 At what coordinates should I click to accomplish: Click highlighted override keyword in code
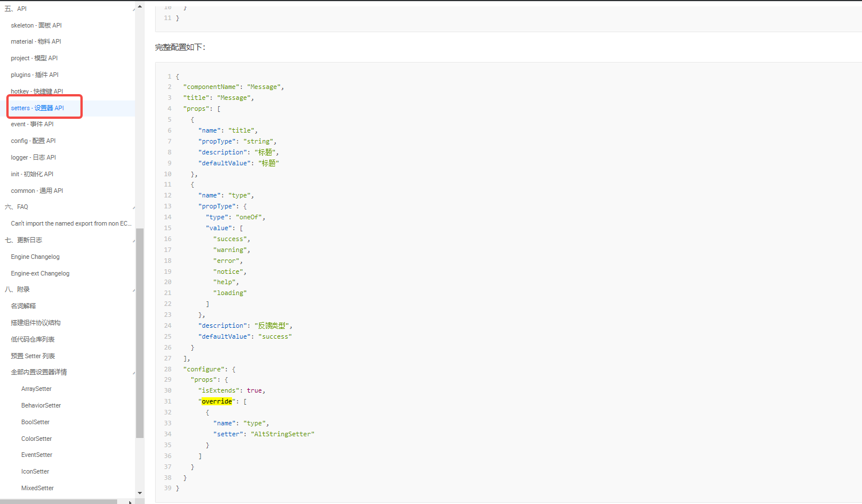(x=217, y=401)
